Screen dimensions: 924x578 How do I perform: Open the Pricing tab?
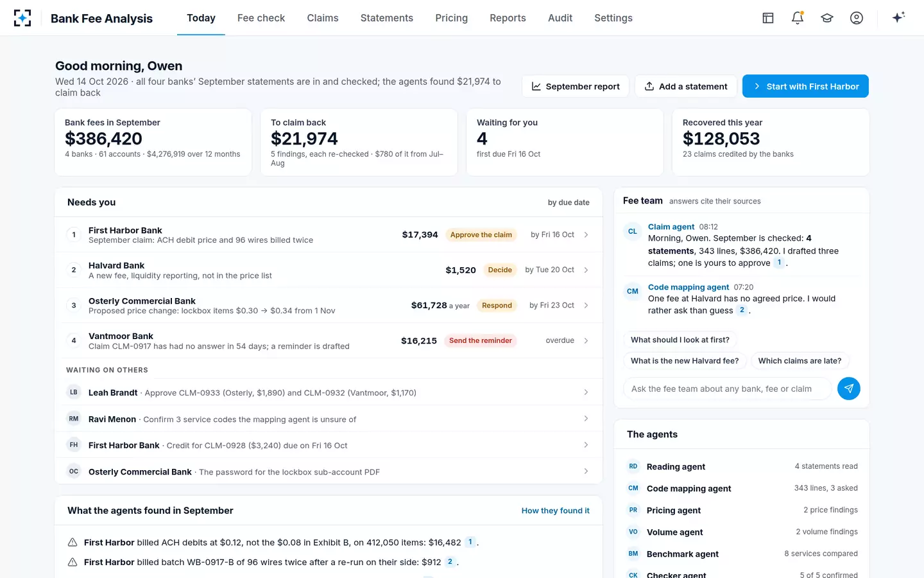click(x=452, y=18)
